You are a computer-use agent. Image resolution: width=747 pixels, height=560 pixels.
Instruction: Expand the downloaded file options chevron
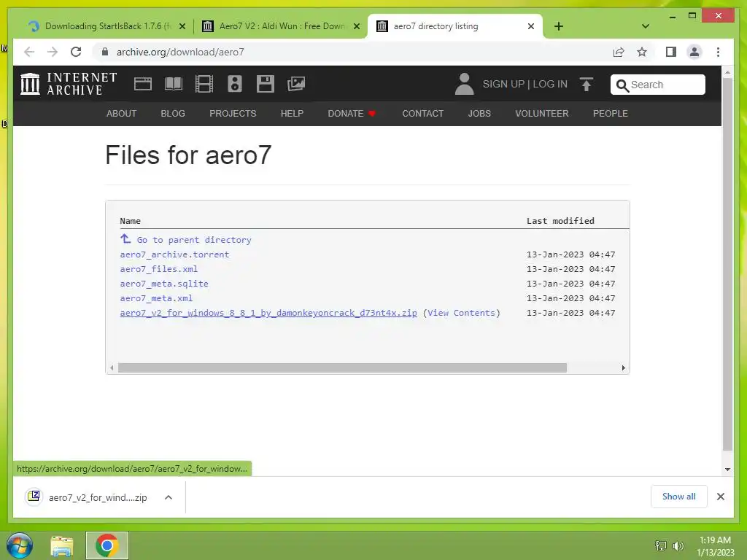click(x=169, y=497)
